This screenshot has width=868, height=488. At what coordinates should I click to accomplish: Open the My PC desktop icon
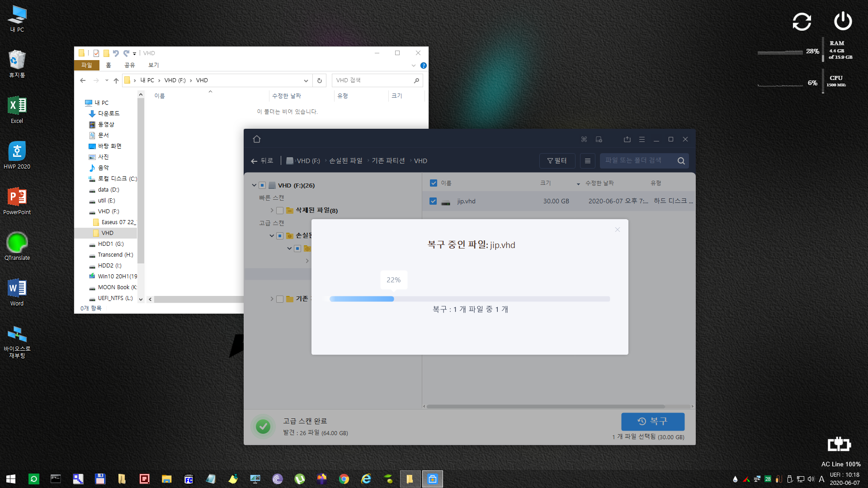(17, 19)
